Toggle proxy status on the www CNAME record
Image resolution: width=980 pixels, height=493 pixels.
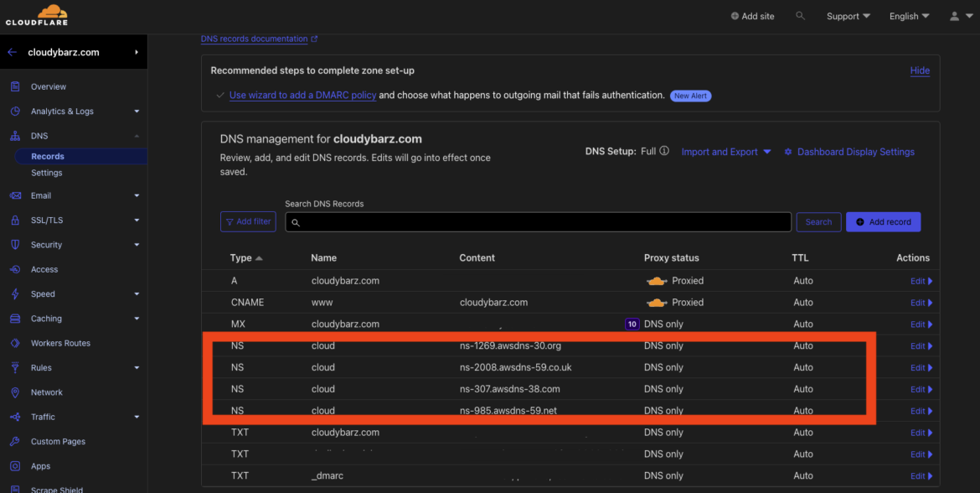coord(657,302)
